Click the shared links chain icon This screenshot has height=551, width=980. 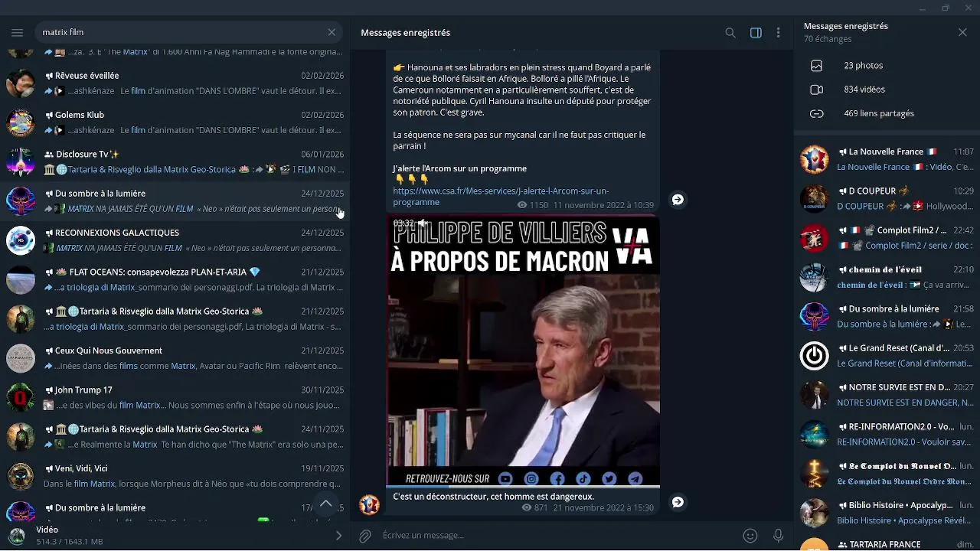click(817, 113)
